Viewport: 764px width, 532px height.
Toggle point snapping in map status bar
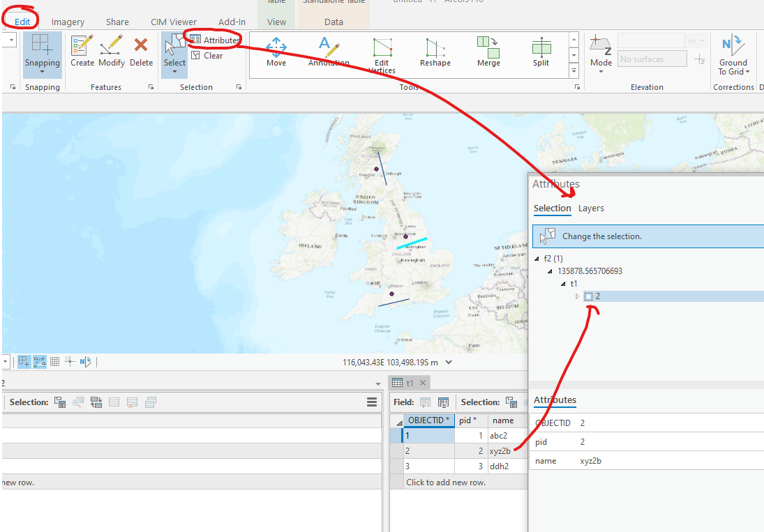(x=69, y=361)
